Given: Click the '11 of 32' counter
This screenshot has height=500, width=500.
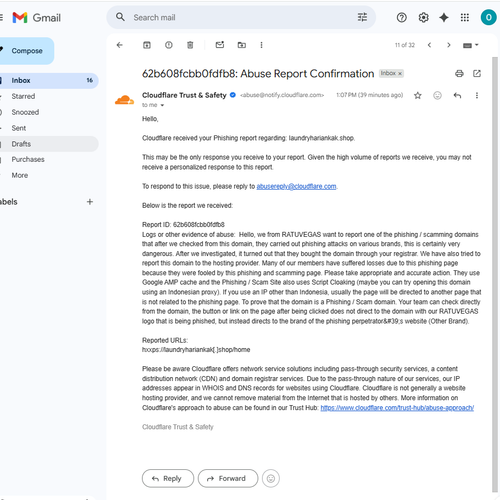Looking at the screenshot, I should point(405,45).
